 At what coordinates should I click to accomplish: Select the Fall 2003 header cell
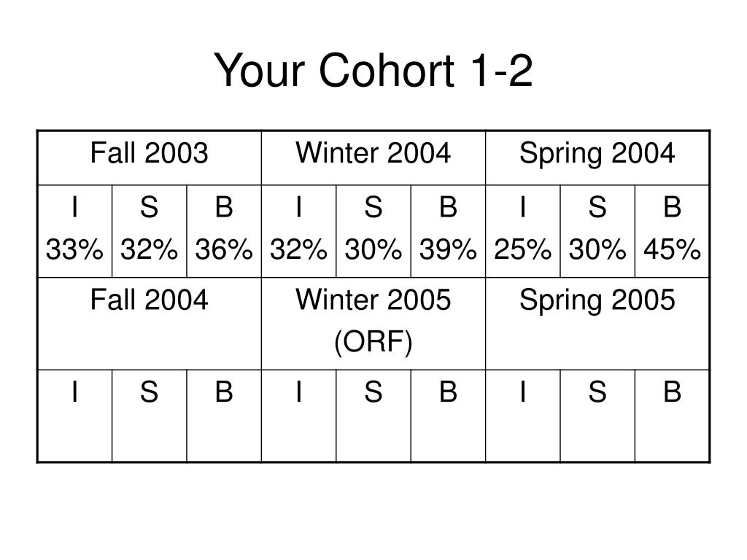[x=150, y=157]
